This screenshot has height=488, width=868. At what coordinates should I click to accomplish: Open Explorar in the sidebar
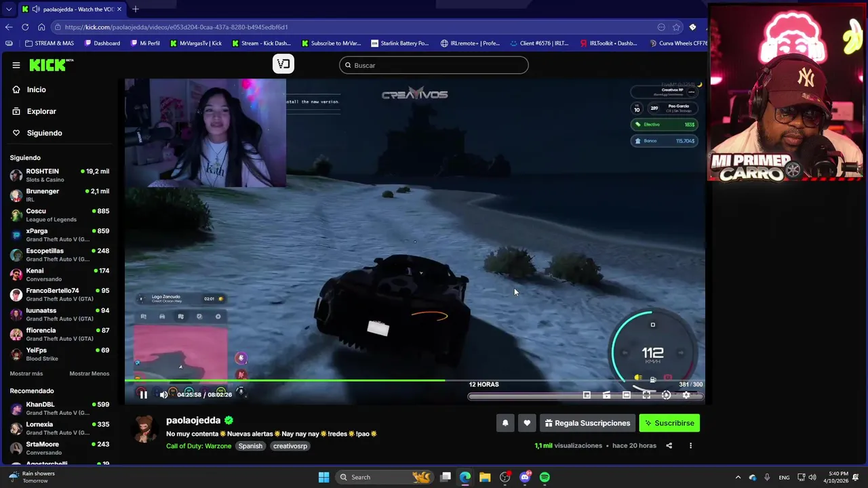pyautogui.click(x=41, y=111)
